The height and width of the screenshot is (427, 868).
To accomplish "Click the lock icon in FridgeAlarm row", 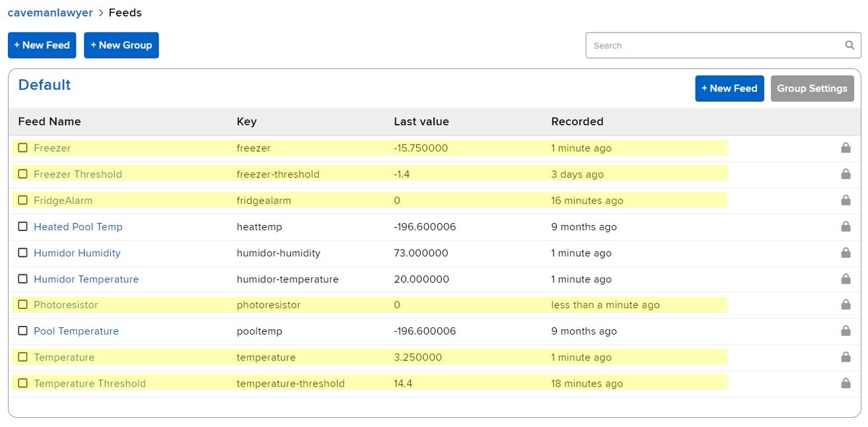I will (845, 200).
